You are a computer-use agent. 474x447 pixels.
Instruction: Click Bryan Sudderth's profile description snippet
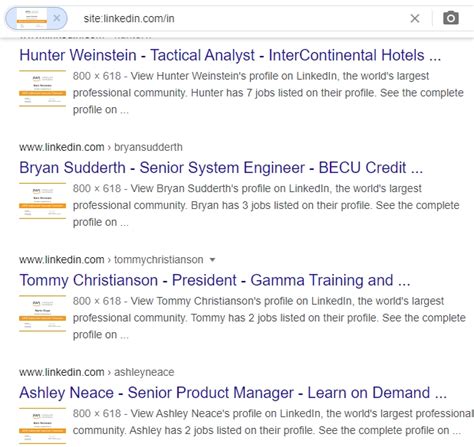[266, 205]
